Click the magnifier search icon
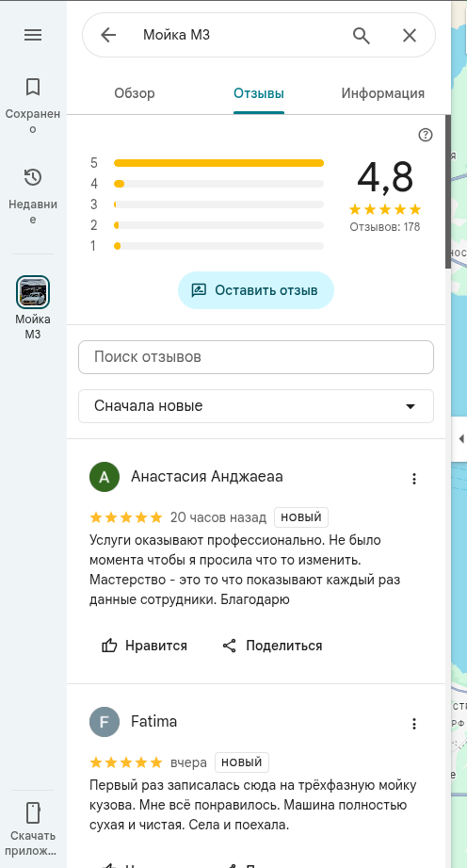467x868 pixels. point(362,36)
